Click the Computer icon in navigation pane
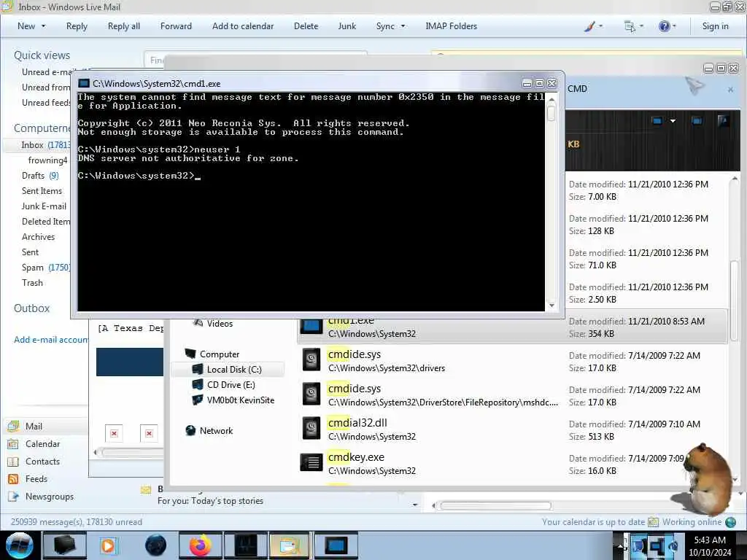This screenshot has height=560, width=747. pyautogui.click(x=190, y=354)
